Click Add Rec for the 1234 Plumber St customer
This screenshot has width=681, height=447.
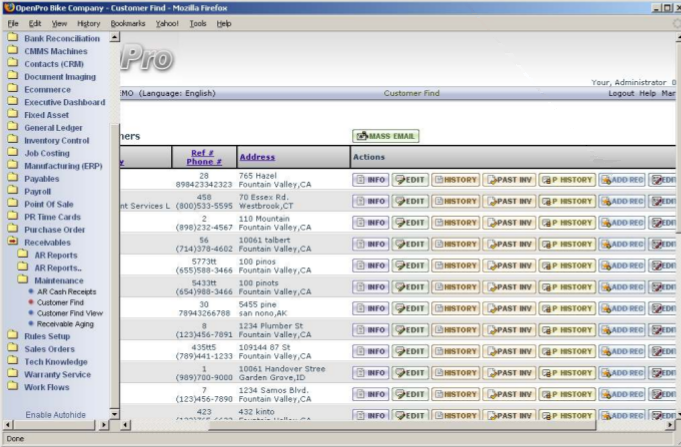click(x=622, y=328)
